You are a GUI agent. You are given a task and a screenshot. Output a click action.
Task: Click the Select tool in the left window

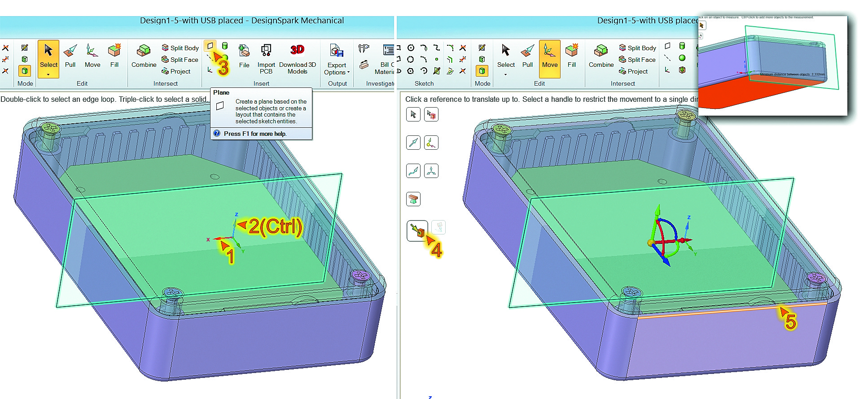(x=48, y=58)
